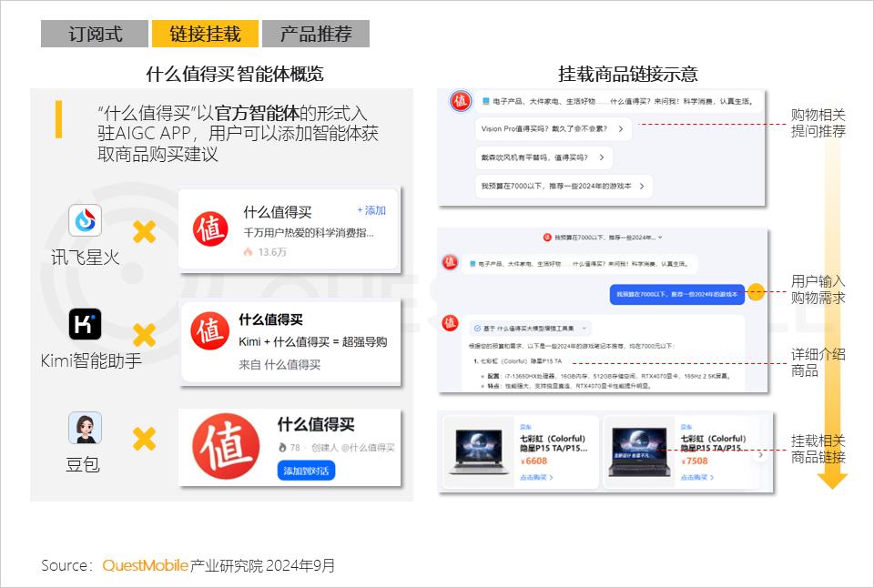Click chevron on 7000以下 suggestion
874x588 pixels.
642,187
